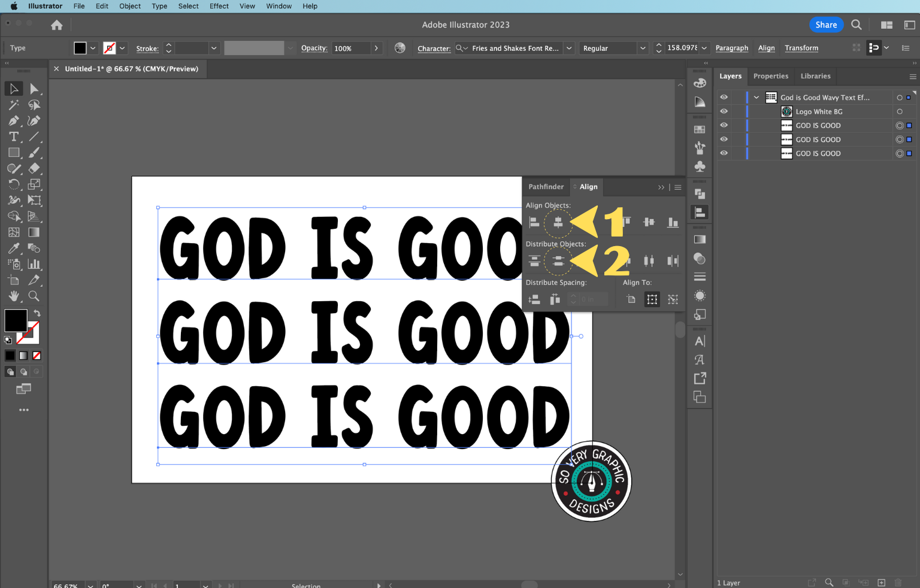Image resolution: width=920 pixels, height=588 pixels.
Task: Select the Eraser tool
Action: (x=34, y=169)
